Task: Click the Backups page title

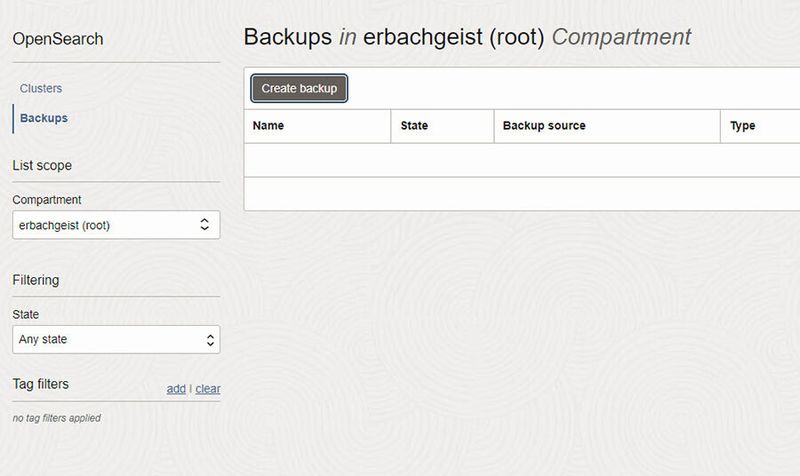Action: 467,37
